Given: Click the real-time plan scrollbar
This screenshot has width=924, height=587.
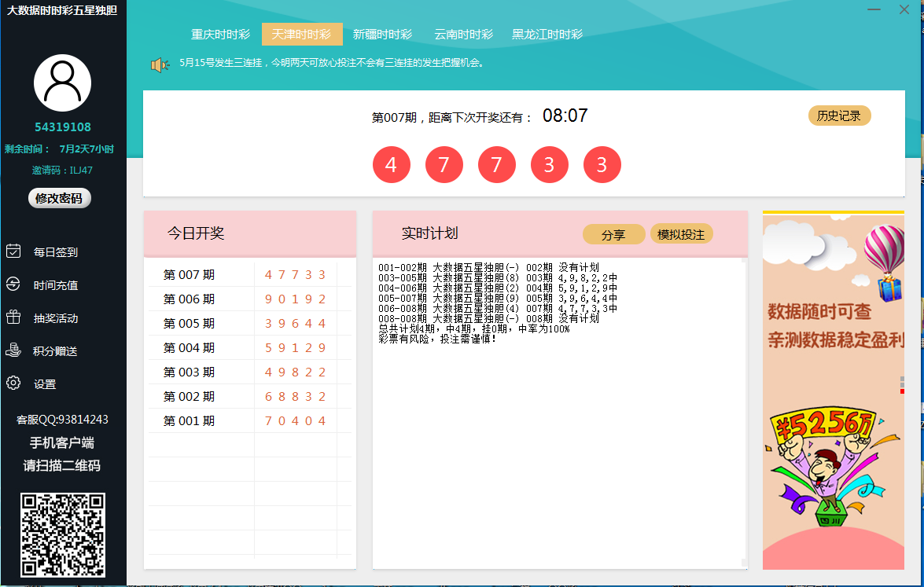Looking at the screenshot, I should click(744, 413).
